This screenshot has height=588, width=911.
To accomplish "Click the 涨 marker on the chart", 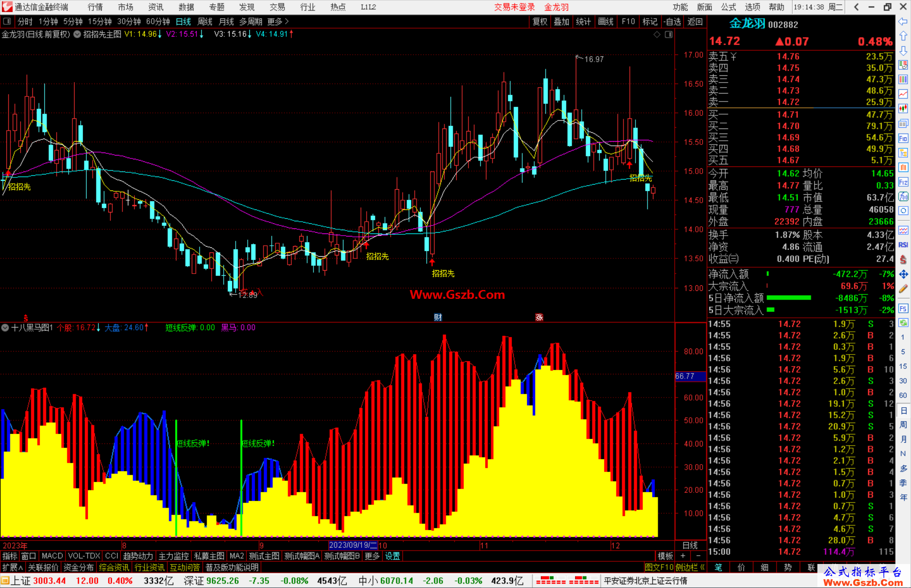I will coord(539,317).
